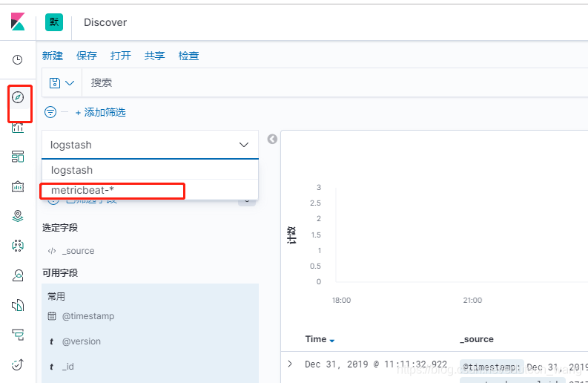The image size is (588, 383).
Task: Toggle the logstash index pattern dropdown
Action: pos(150,145)
